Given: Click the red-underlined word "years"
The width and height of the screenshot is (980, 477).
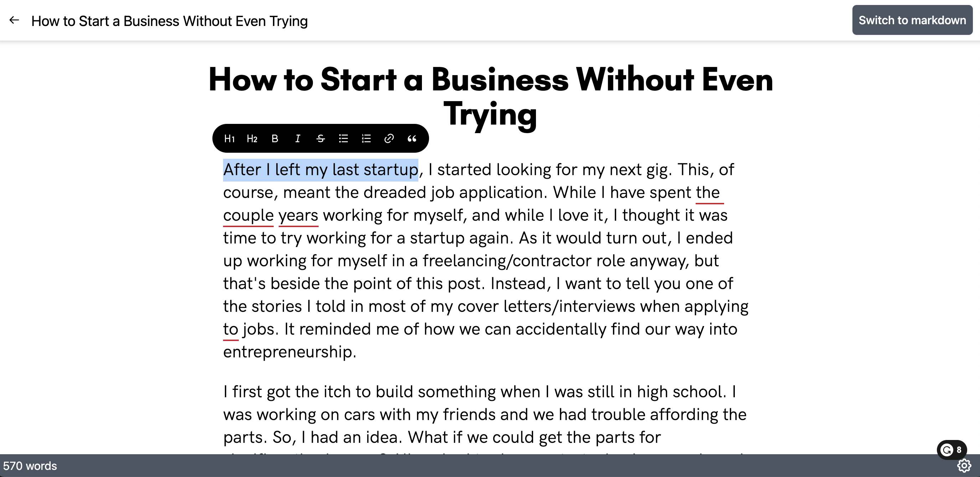Looking at the screenshot, I should point(298,215).
